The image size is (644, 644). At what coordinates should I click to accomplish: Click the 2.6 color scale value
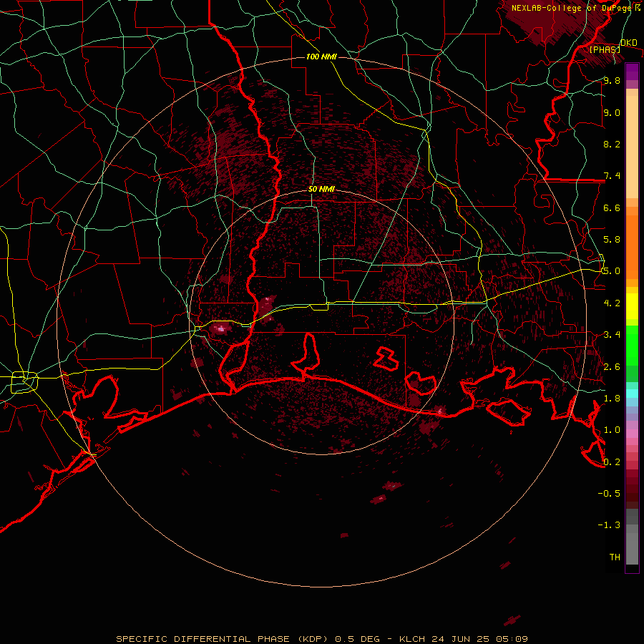coord(612,366)
